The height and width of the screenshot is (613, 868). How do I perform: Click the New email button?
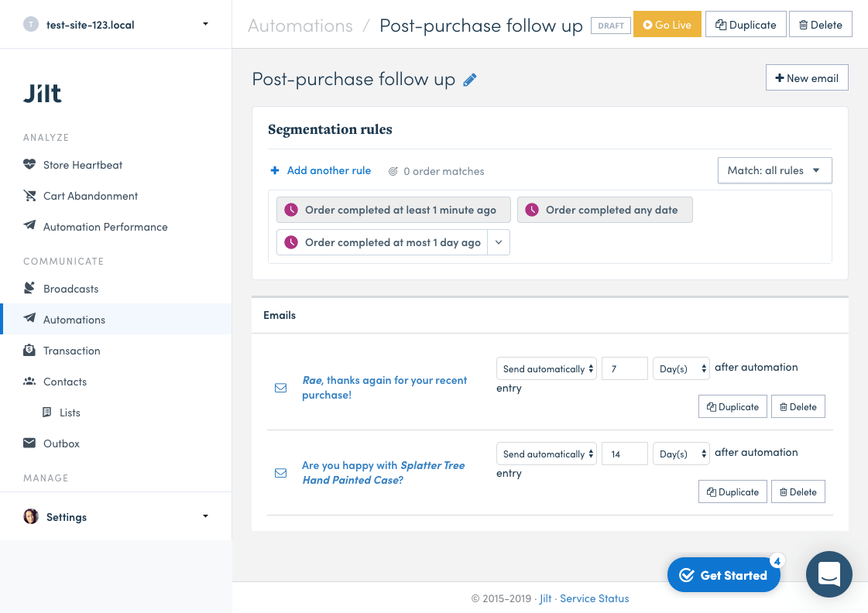pos(807,78)
